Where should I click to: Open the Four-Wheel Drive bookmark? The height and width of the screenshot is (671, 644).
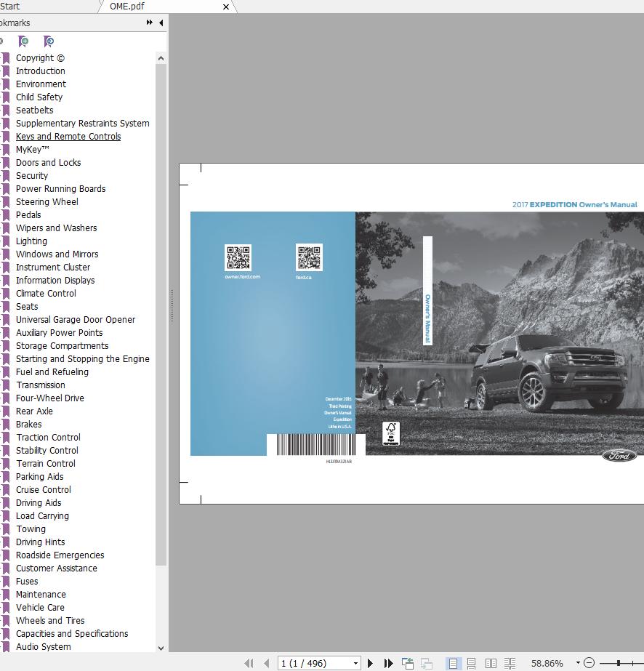(50, 398)
